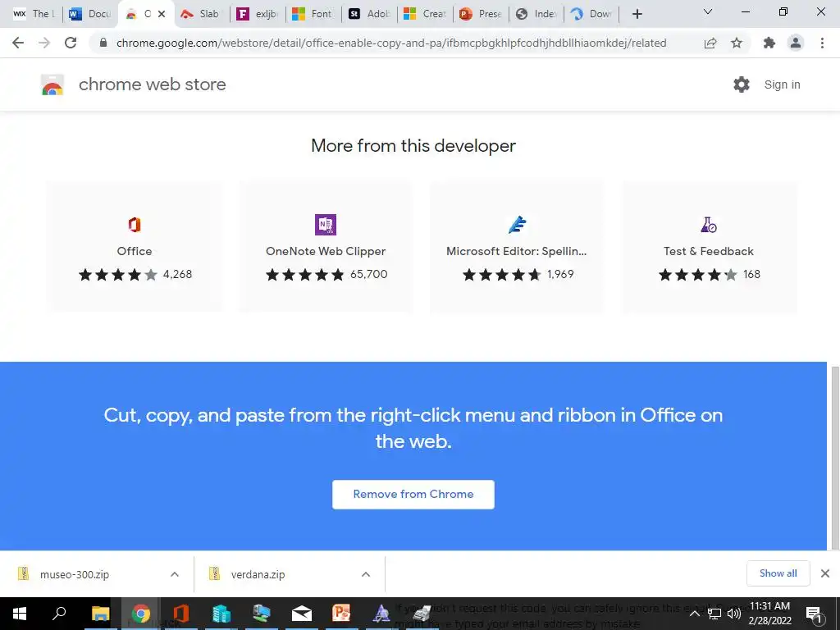Open the Chrome profile avatar
The image size is (840, 630).
coord(796,43)
